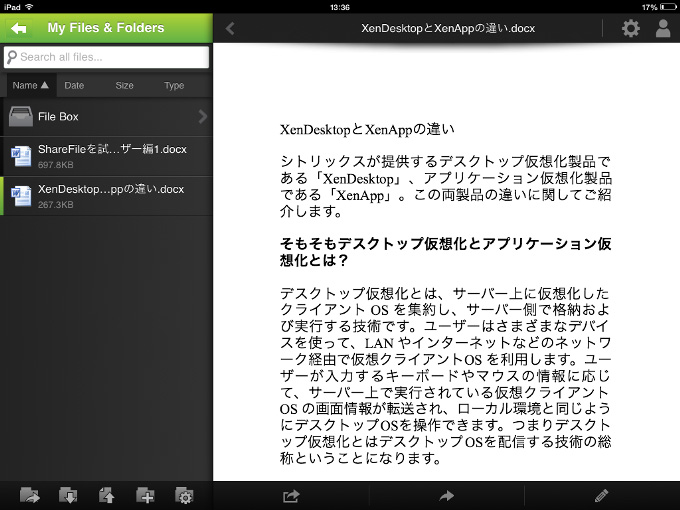Select the XenDesktop 267.3KB docx file
680x510 pixels.
point(106,196)
